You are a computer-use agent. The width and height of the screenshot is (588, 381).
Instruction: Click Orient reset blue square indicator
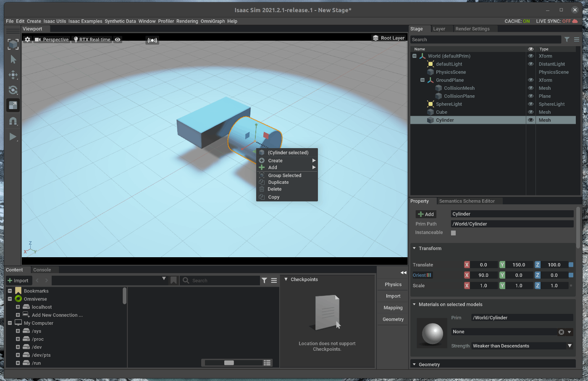571,275
